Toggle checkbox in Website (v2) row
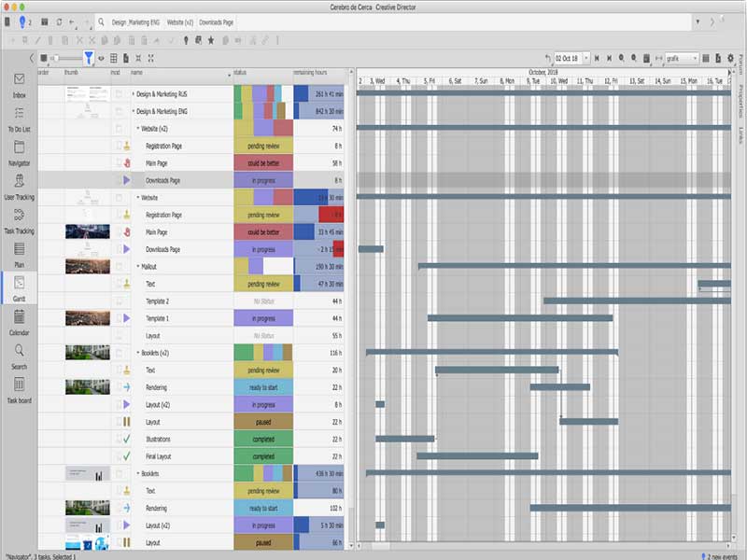 (120, 129)
